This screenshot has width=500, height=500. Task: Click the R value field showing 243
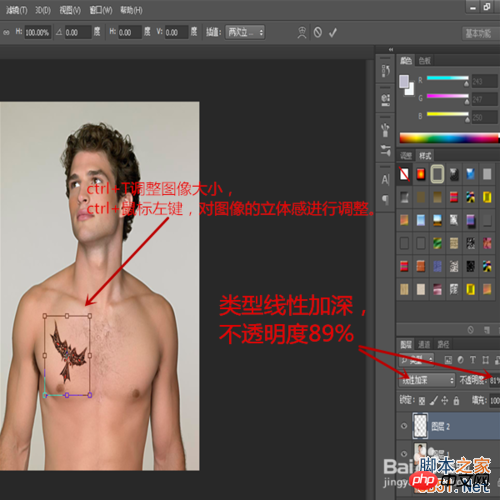(484, 81)
